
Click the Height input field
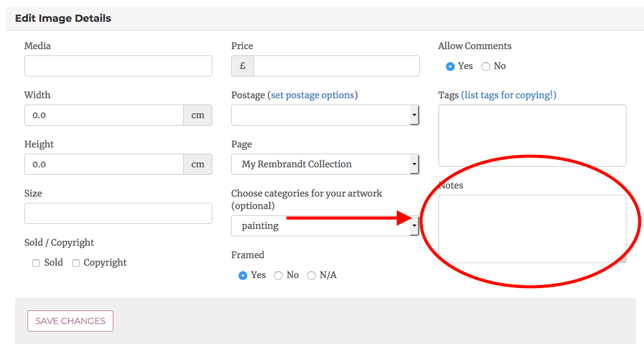103,164
